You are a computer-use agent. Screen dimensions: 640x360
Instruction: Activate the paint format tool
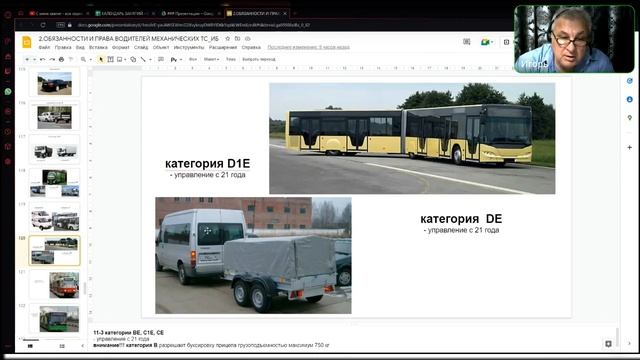tap(71, 60)
